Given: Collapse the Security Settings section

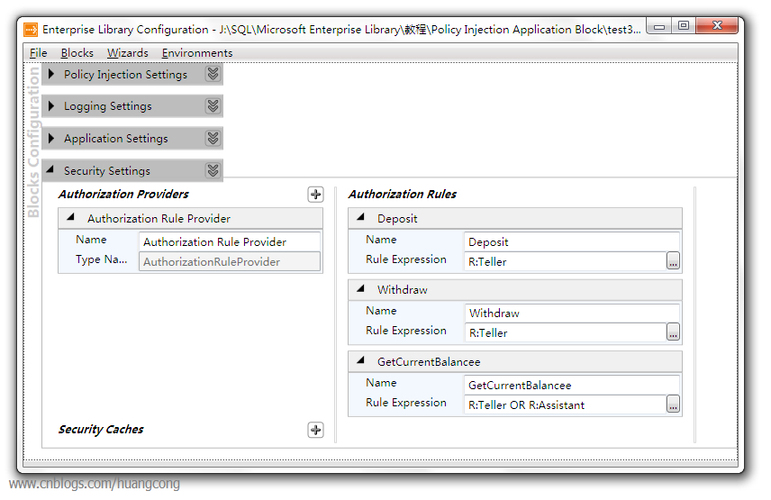Looking at the screenshot, I should 50,170.
